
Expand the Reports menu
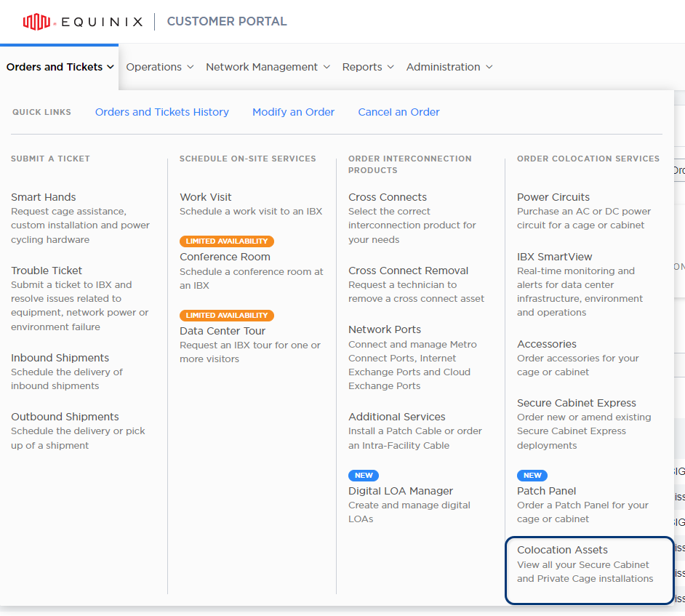(368, 67)
